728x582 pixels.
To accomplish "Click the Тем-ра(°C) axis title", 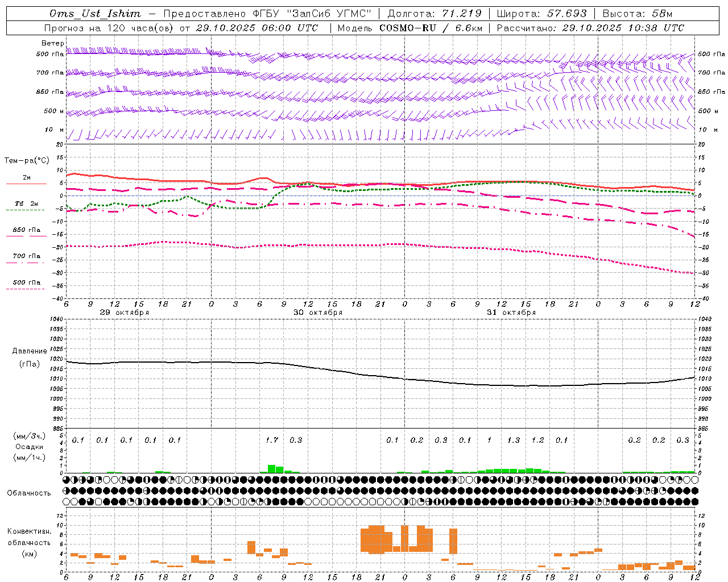I will coord(27,161).
